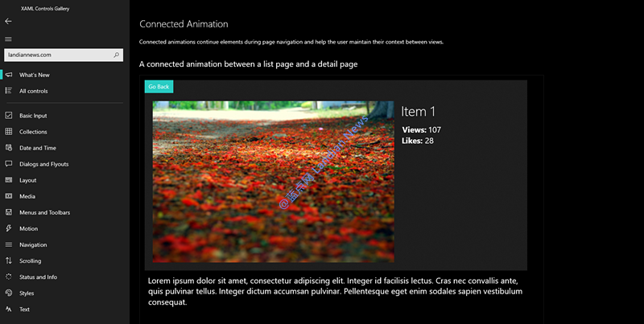Image resolution: width=644 pixels, height=324 pixels.
Task: Click the Basic Input checkbox icon
Action: [9, 115]
